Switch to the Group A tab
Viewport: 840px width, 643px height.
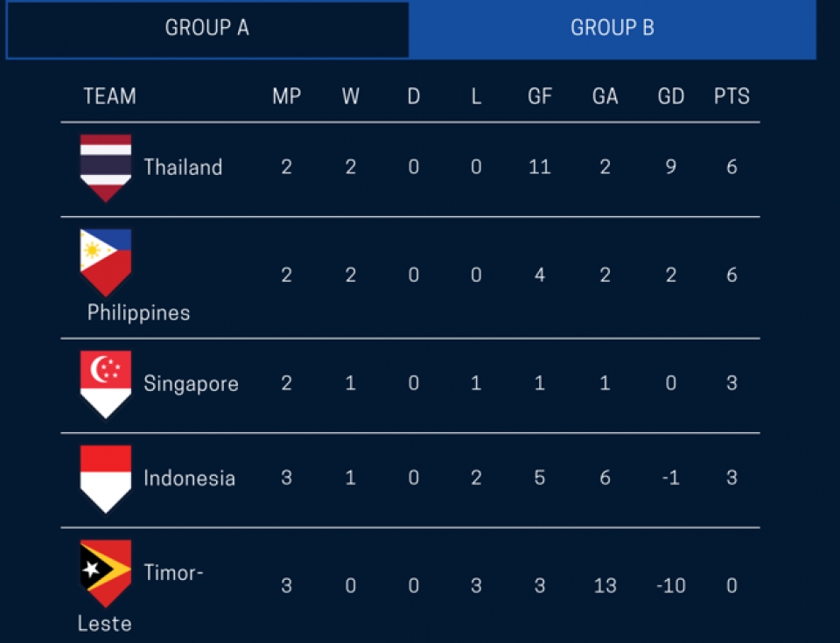(206, 28)
